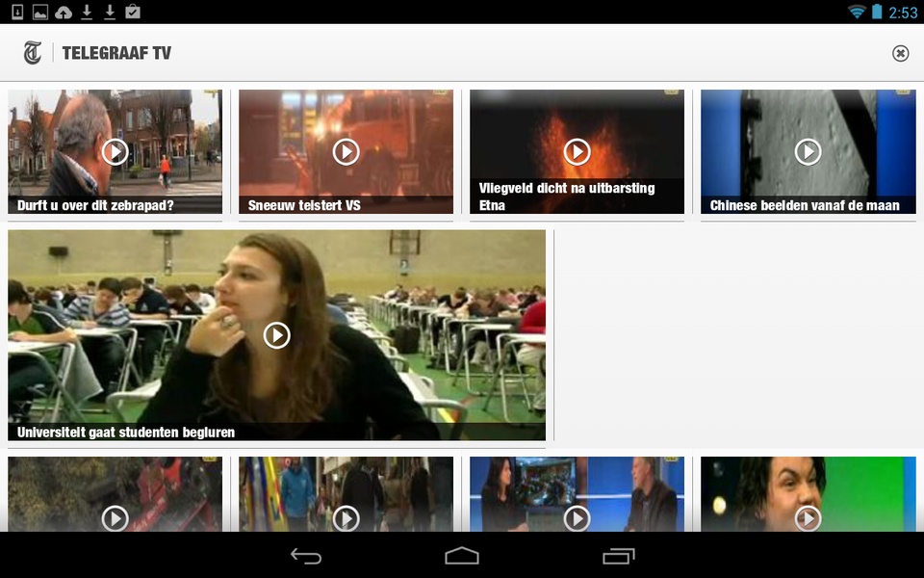Tap the Android back button
This screenshot has width=924, height=578.
(306, 556)
